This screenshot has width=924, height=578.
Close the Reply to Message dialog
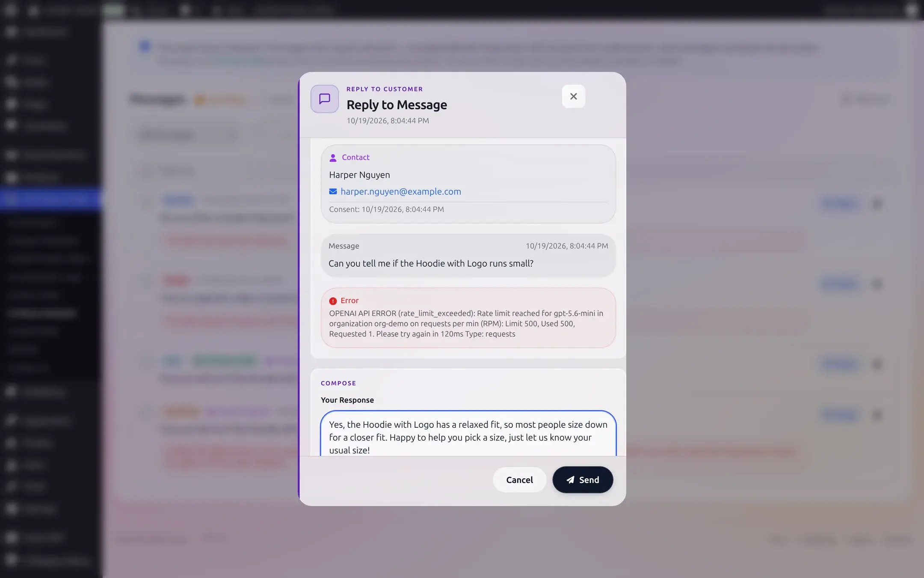[573, 96]
